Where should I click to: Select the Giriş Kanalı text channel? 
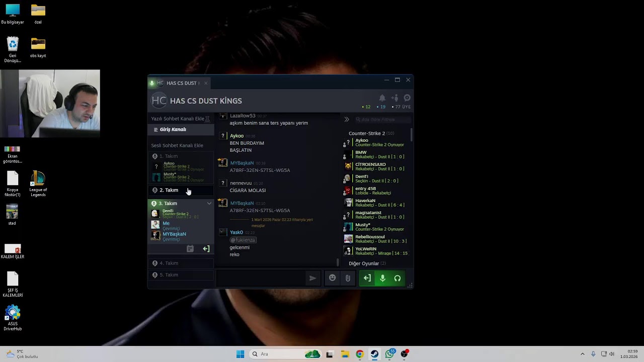(x=181, y=130)
